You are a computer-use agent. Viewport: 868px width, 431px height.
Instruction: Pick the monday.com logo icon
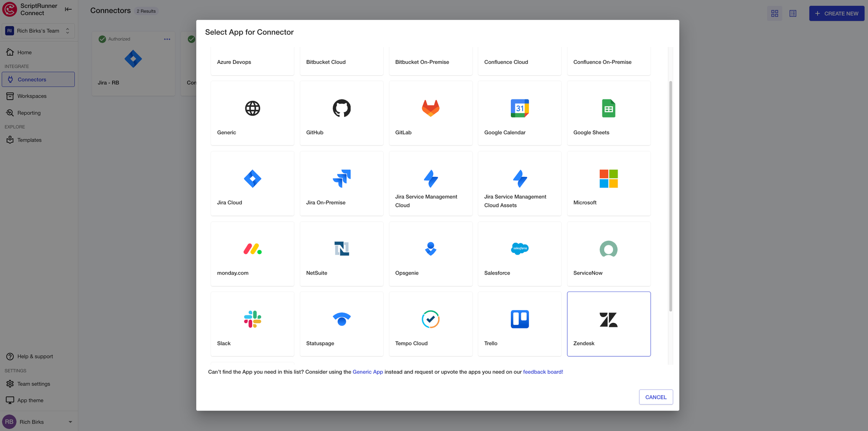(253, 249)
